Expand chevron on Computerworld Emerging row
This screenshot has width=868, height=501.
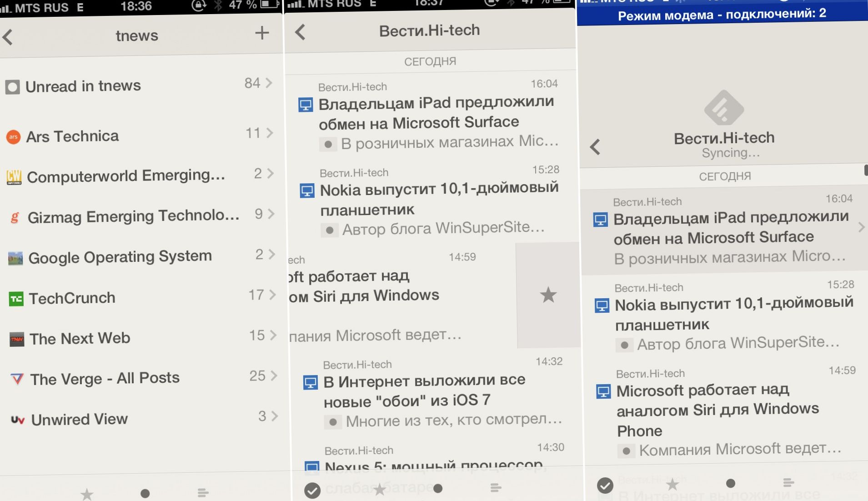point(271,173)
